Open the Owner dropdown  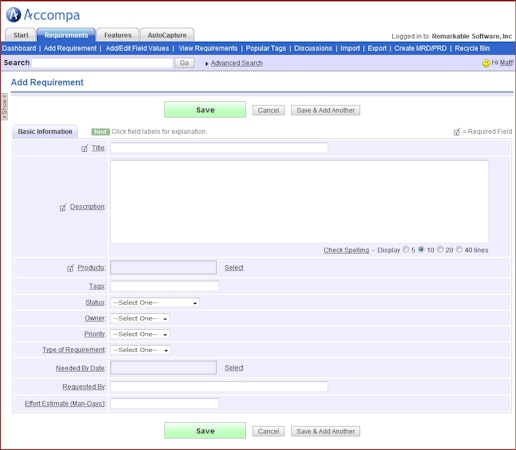140,318
